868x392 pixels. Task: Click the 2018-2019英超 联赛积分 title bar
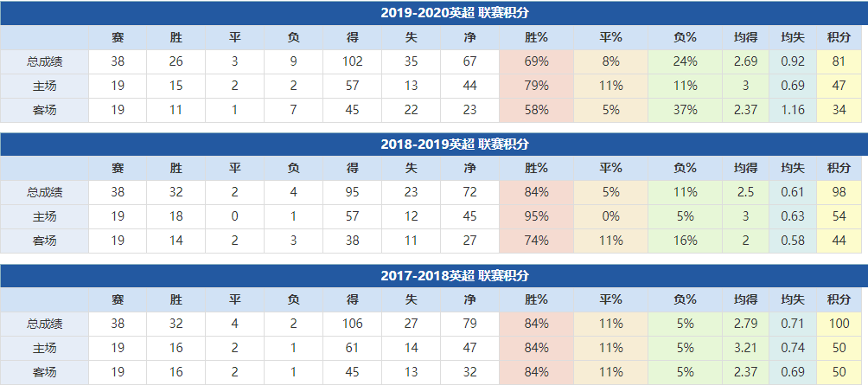click(455, 145)
